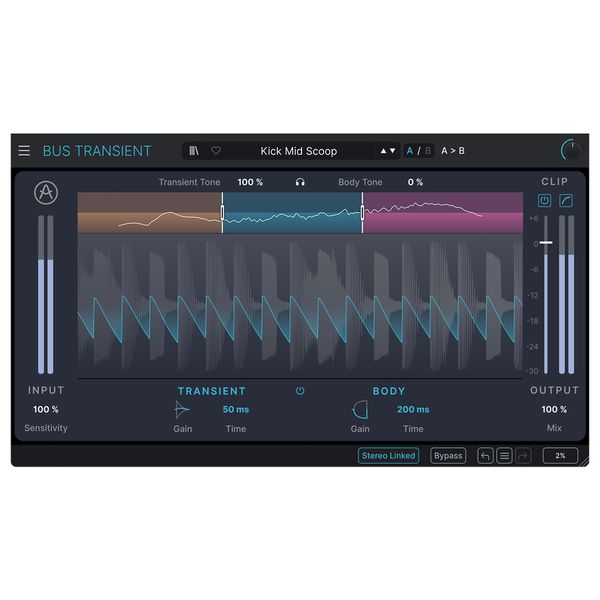Image resolution: width=600 pixels, height=600 pixels.
Task: Edit Transient Time 50 ms value
Action: [236, 409]
